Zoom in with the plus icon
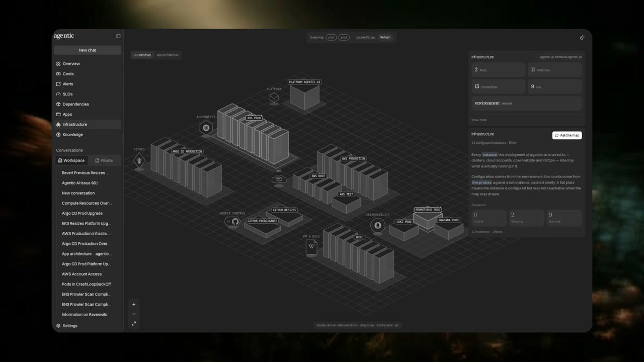 point(134,304)
